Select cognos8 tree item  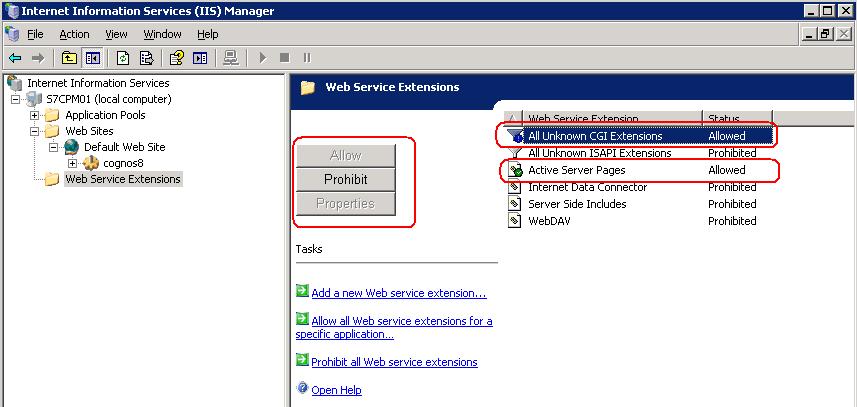[x=124, y=163]
